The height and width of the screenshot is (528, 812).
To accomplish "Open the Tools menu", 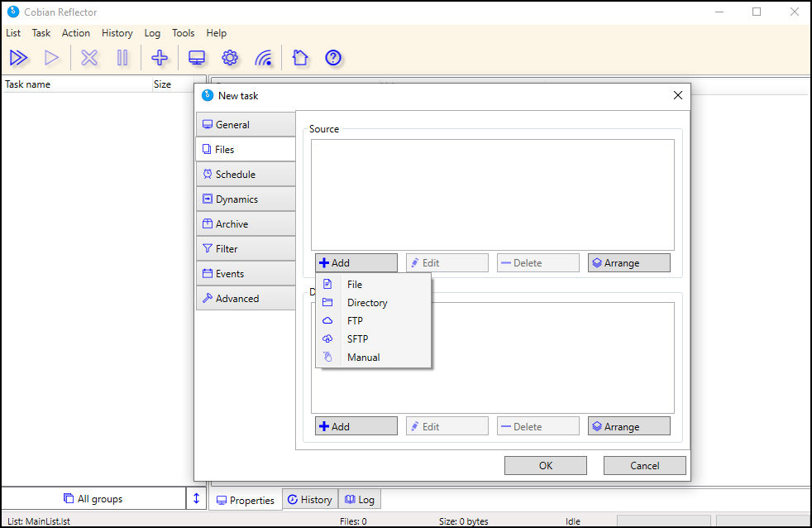I will tap(184, 32).
